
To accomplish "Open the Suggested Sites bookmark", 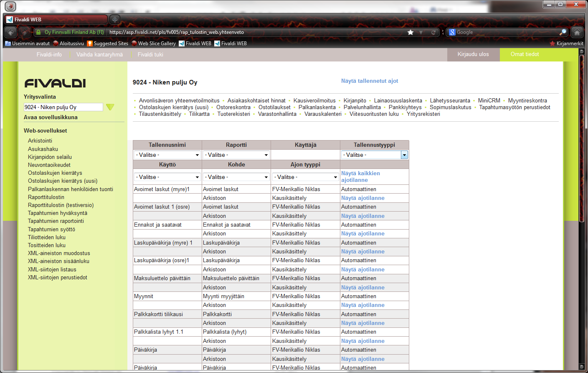I will click(x=107, y=43).
